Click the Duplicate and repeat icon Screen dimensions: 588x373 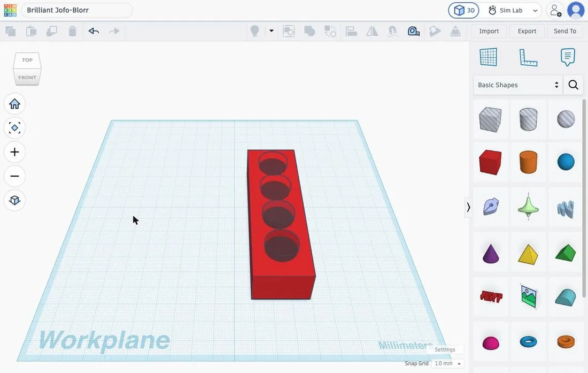pos(52,31)
